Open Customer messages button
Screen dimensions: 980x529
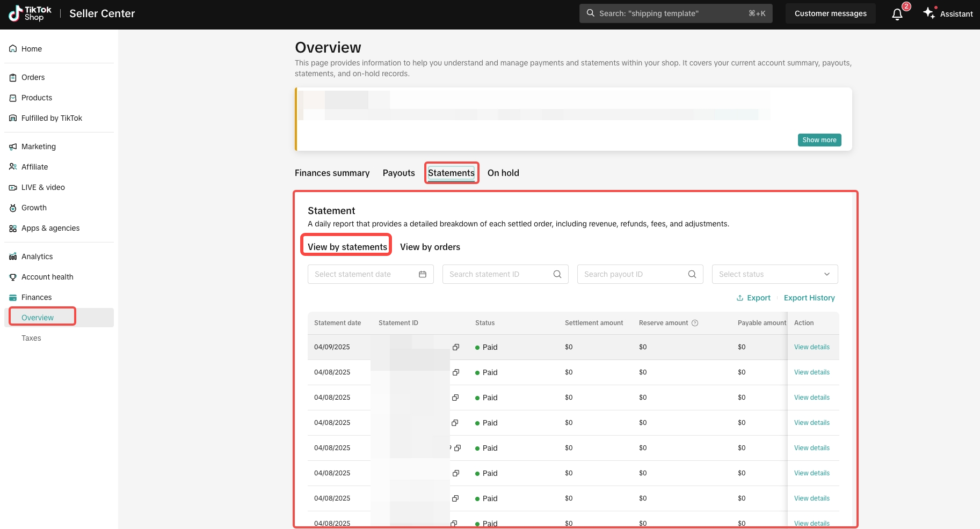(831, 13)
